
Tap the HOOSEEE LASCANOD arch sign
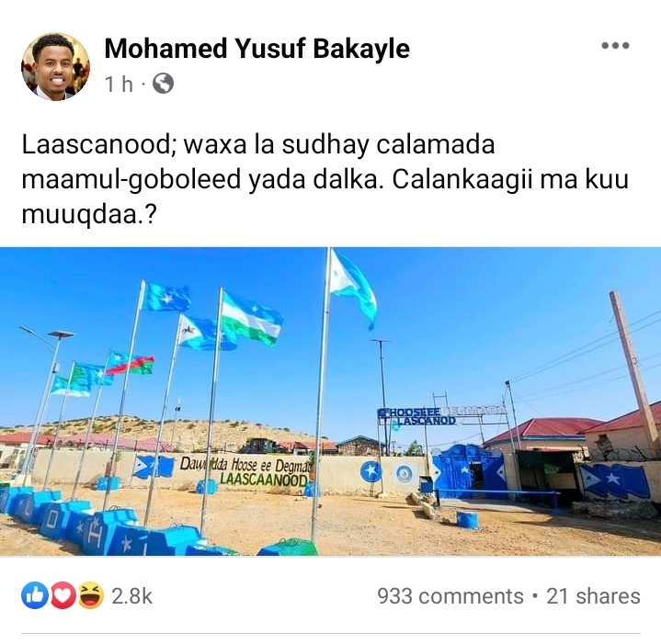pyautogui.click(x=439, y=416)
